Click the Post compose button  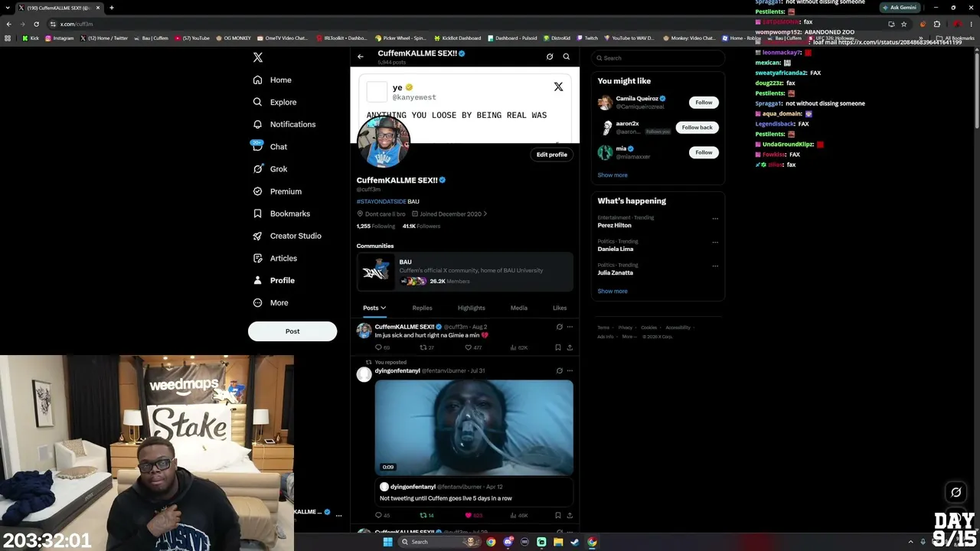(292, 331)
